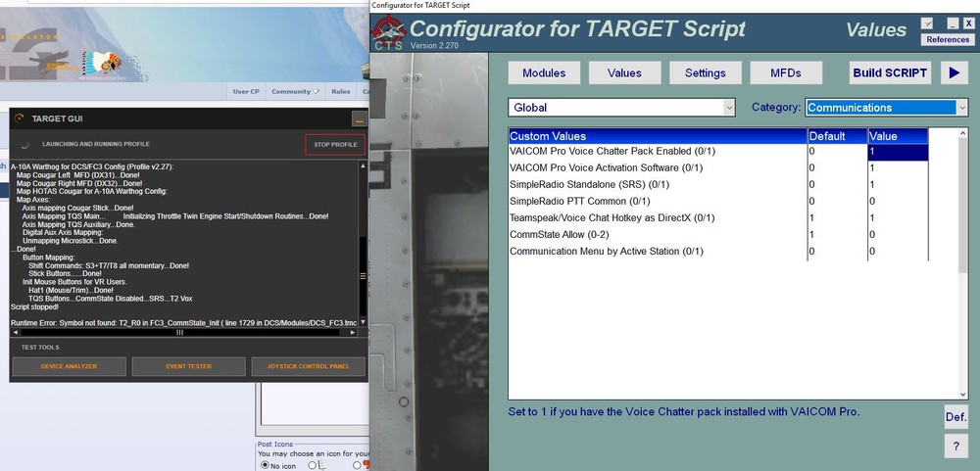This screenshot has height=471, width=980.
Task: Click the vertical scrollbar thumb of the Custom Values list
Action: pos(962,207)
